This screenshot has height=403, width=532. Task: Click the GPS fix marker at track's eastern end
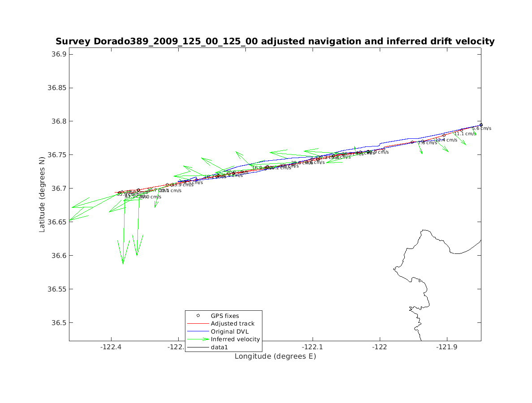[481, 125]
